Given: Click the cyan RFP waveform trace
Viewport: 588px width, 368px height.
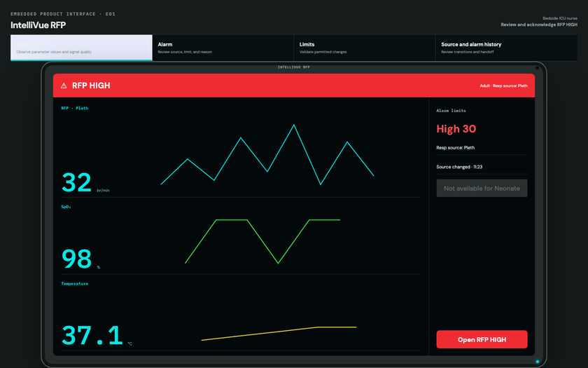Looking at the screenshot, I should pos(267,154).
